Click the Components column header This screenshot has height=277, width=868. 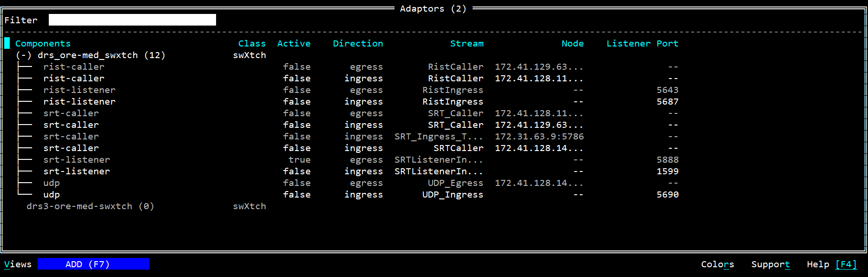43,43
